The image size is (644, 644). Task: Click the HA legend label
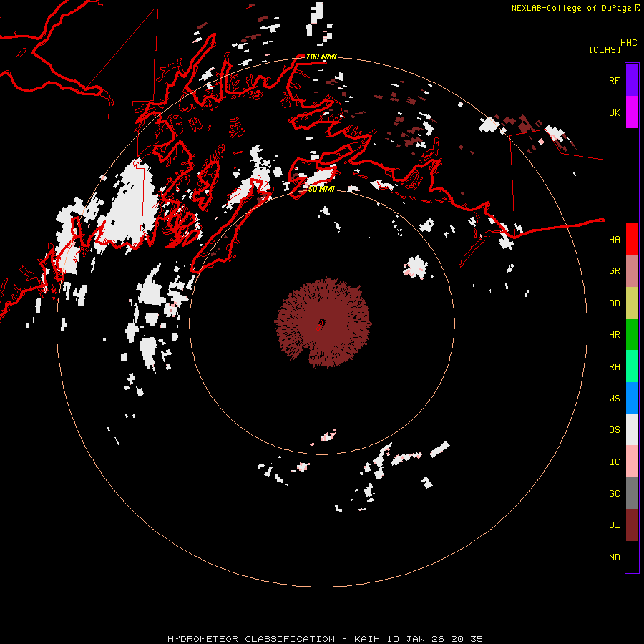(x=614, y=240)
